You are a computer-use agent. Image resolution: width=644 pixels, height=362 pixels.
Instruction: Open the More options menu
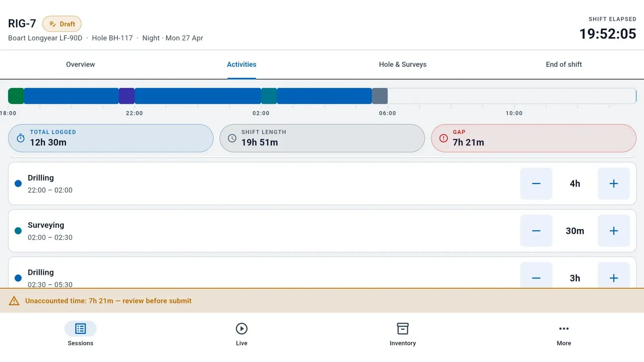pos(563,333)
